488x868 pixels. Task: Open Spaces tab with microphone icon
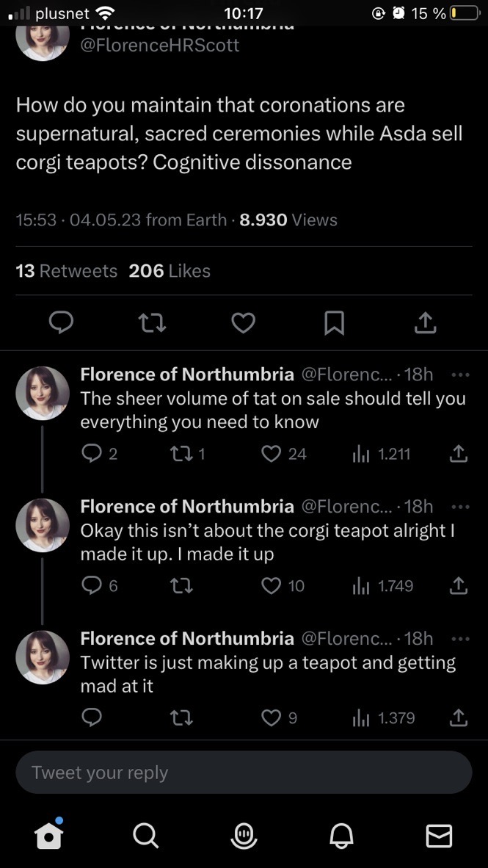coord(243,835)
